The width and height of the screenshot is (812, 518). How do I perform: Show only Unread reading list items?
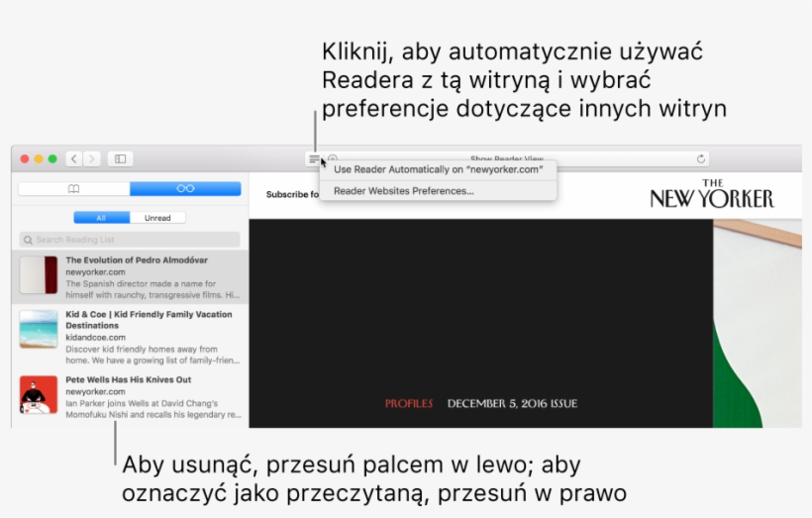pos(157,218)
